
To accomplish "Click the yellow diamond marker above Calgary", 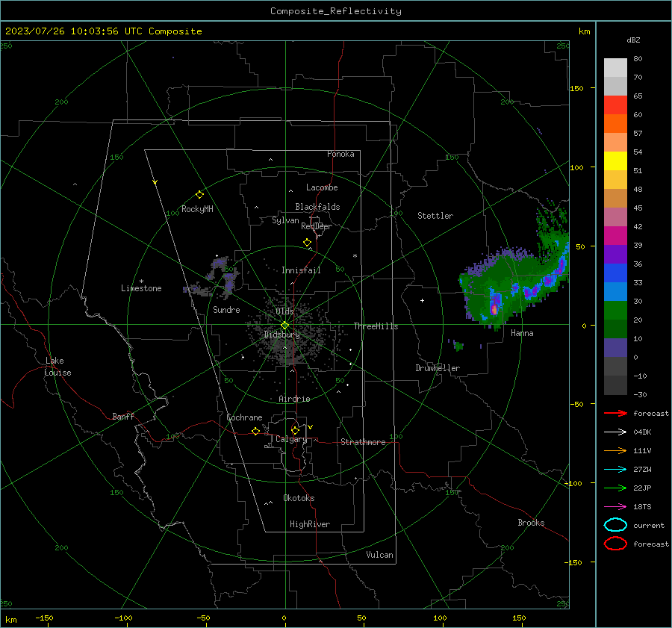I will [295, 430].
